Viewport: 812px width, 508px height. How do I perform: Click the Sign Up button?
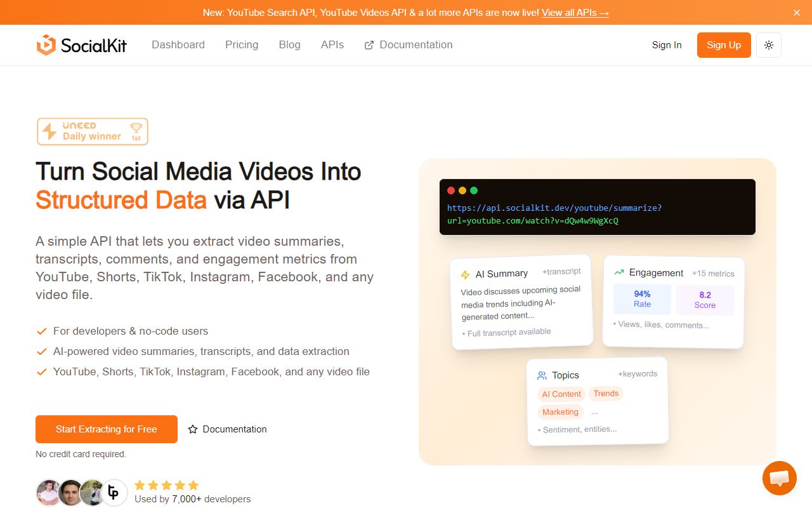pos(723,45)
